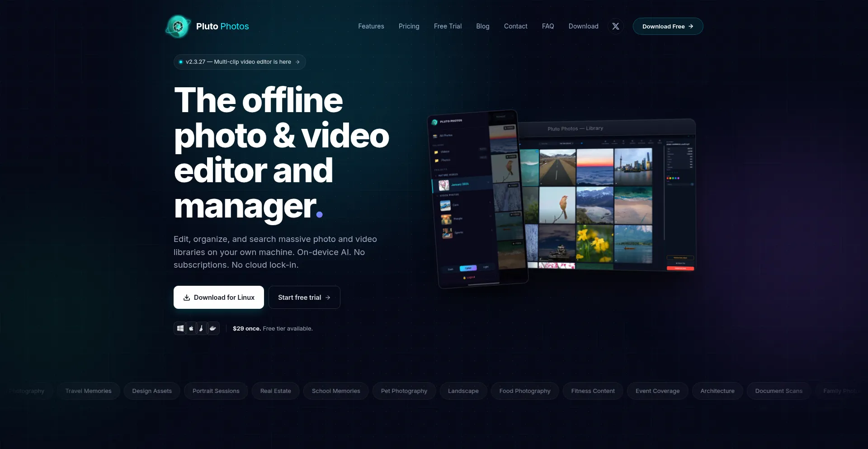Select the Design Assets chip

[152, 391]
